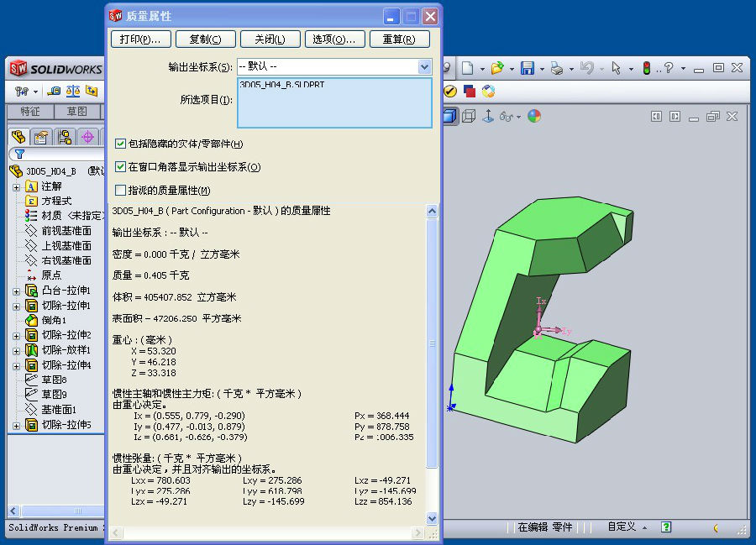Switch to the 特征 tab
The height and width of the screenshot is (545, 756).
coord(30,112)
